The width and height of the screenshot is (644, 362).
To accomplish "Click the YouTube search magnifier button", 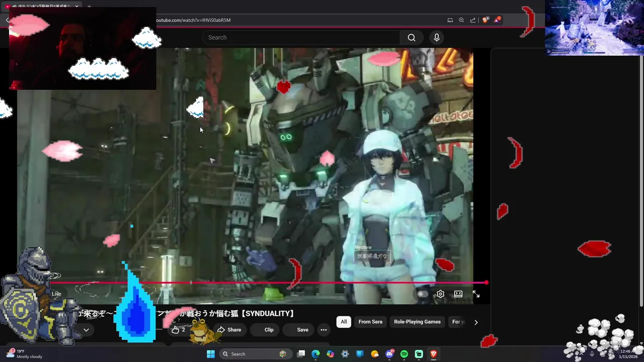I will [x=412, y=38].
